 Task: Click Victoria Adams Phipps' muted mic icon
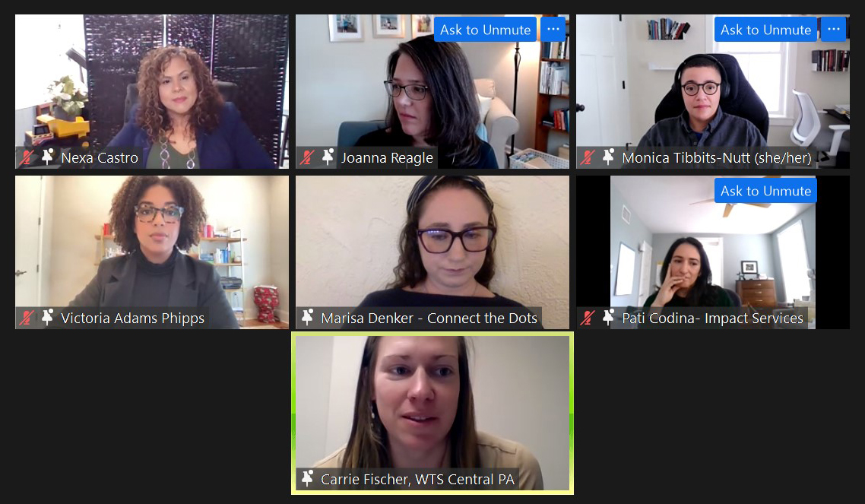click(27, 318)
